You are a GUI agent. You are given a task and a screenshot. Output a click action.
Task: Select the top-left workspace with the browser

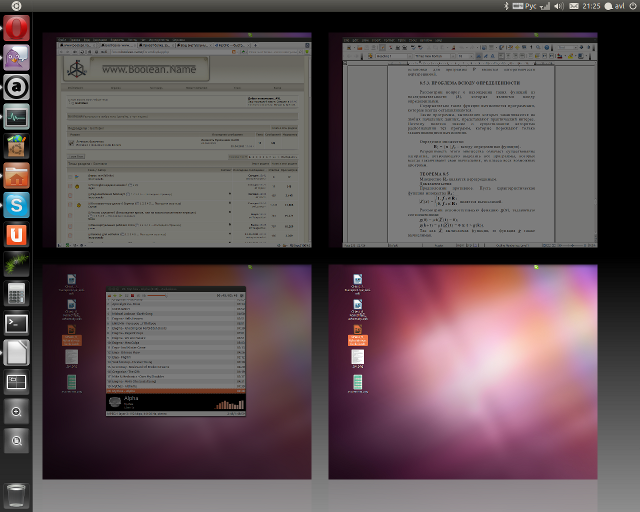coord(177,140)
